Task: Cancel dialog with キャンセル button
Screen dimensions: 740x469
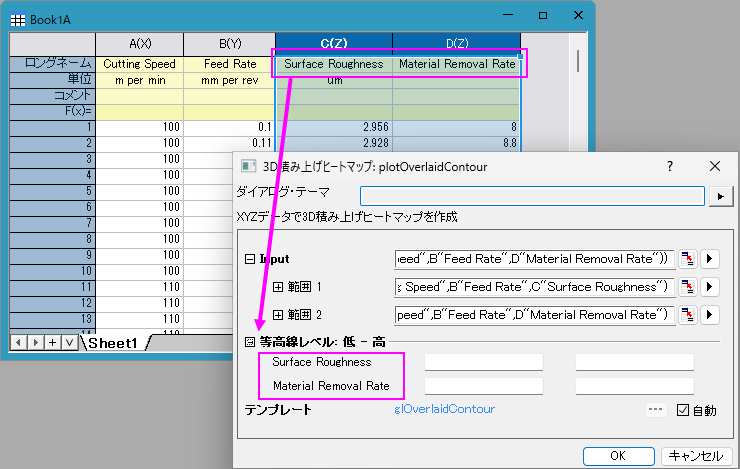Action: [x=696, y=456]
